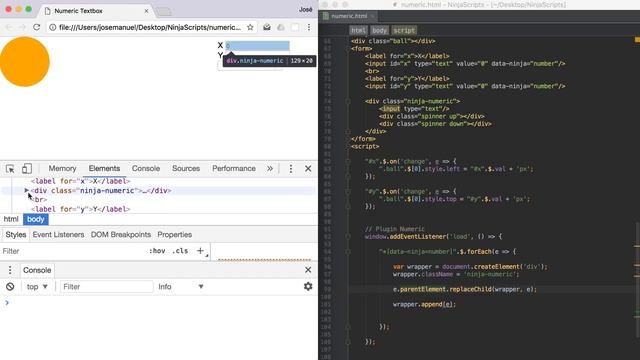Click the console Filter field
This screenshot has height=360, width=640.
[107, 287]
